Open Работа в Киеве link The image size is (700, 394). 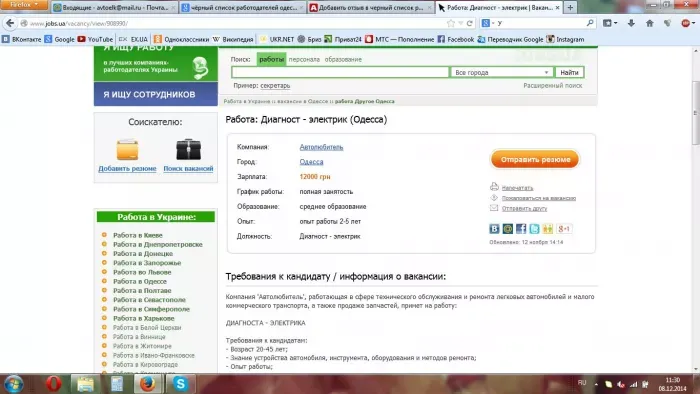tap(138, 235)
